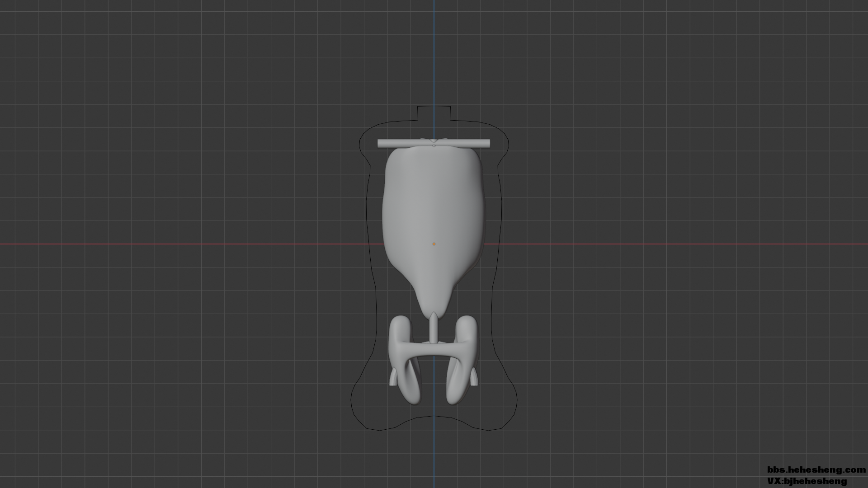Click the red X axis line left of model
868x488 pixels.
(181, 244)
